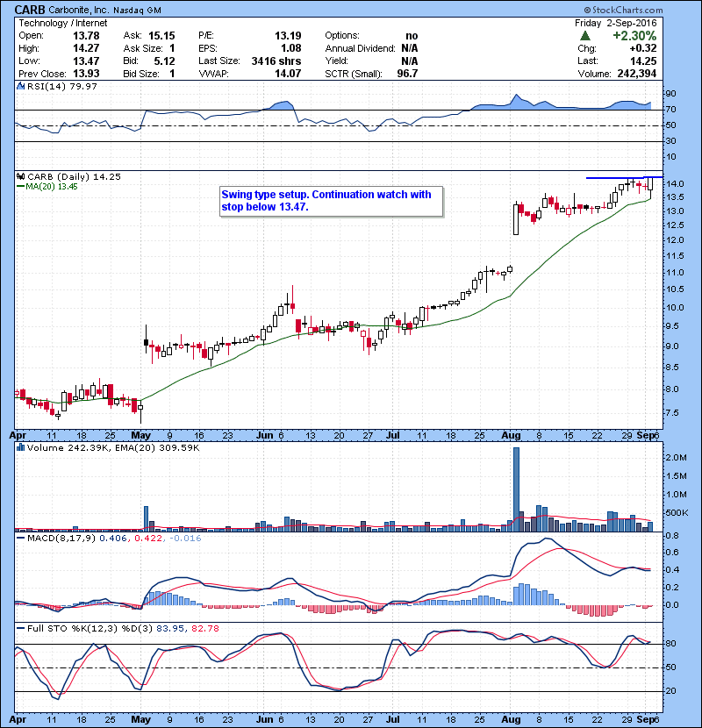This screenshot has width=702, height=728.
Task: Click the "2.0M" volume axis label
Action: tap(676, 457)
